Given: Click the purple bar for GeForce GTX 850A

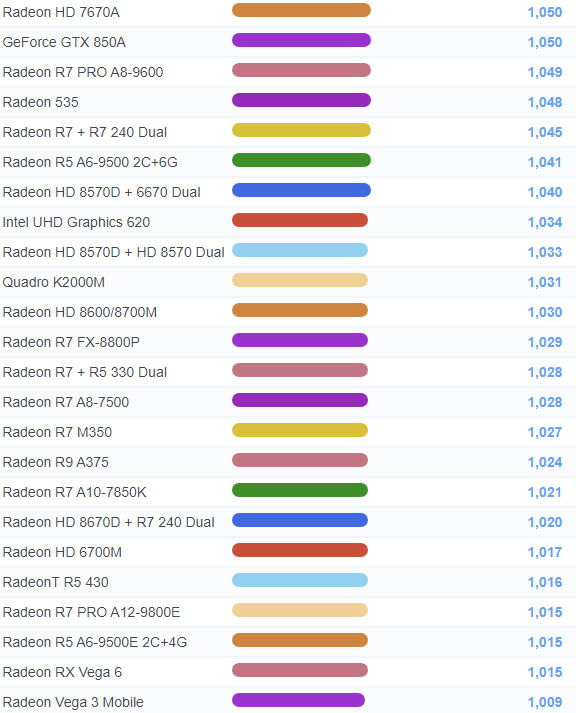Looking at the screenshot, I should (301, 40).
